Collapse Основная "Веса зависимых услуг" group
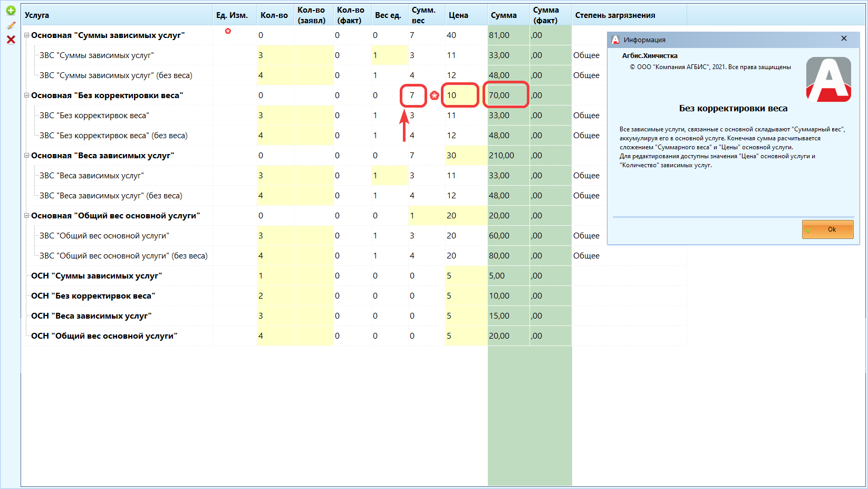The image size is (868, 489). point(26,156)
